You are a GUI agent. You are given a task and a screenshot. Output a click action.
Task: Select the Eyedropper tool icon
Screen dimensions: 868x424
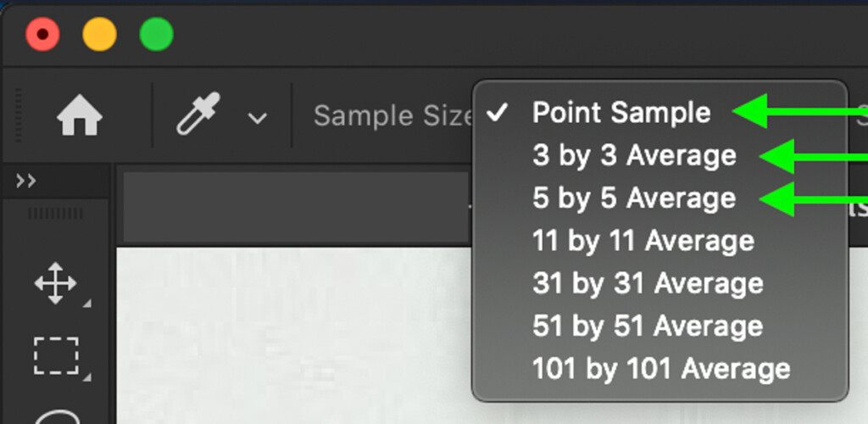(198, 114)
